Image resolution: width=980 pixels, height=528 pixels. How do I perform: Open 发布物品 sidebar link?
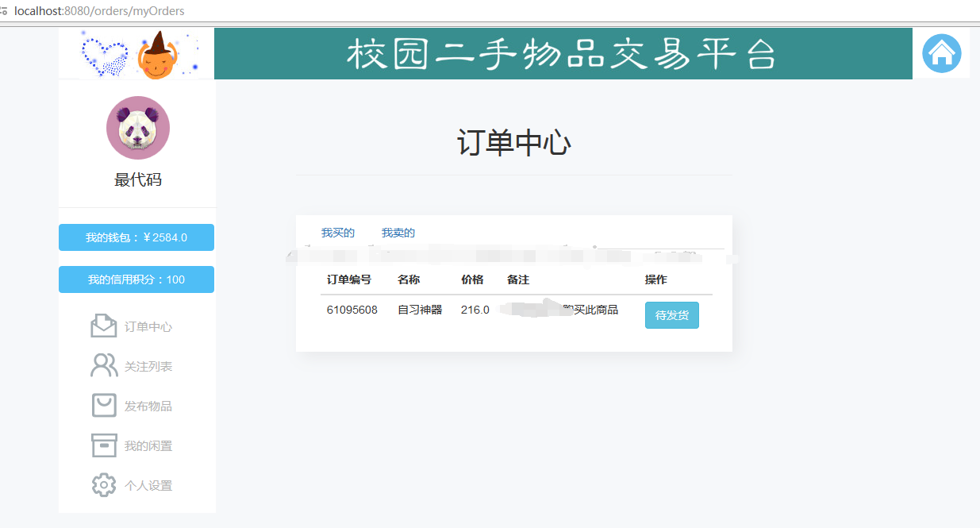pyautogui.click(x=148, y=407)
